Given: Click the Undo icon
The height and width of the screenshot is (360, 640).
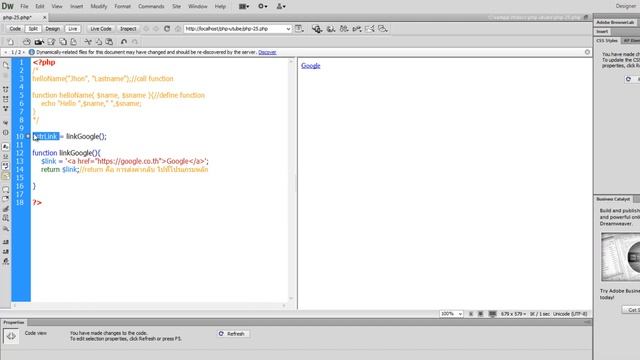Looking at the screenshot, I should pyautogui.click(x=124, y=42).
